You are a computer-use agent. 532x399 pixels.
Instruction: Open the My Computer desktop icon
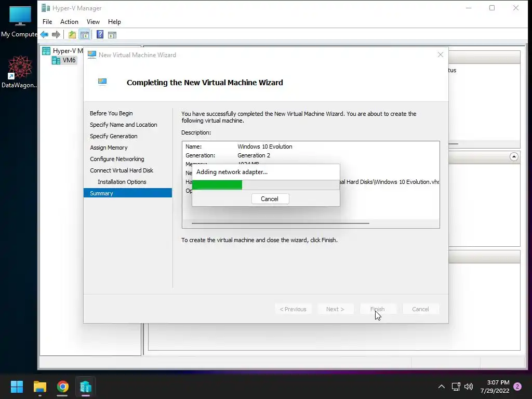19,21
